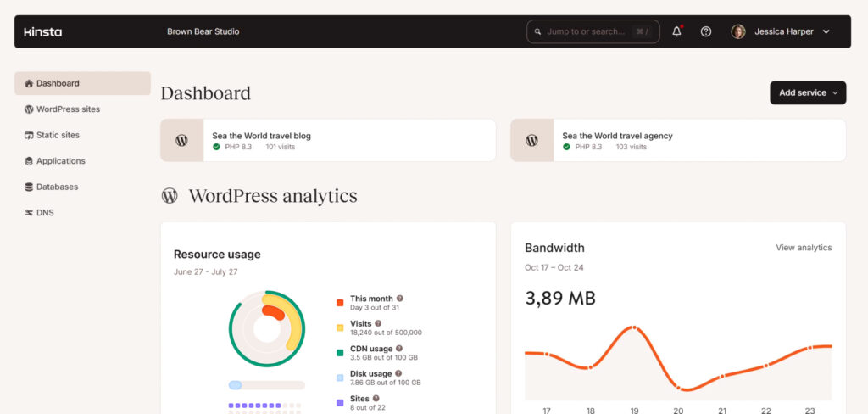Click WordPress icon for travel blog site
Viewport: 868px width, 414px height.
click(181, 141)
